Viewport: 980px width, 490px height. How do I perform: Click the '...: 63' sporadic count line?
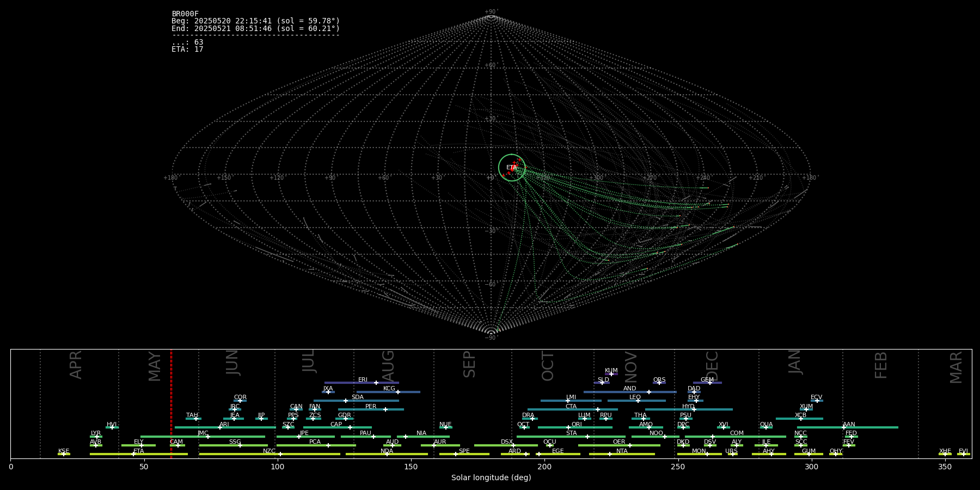(187, 42)
